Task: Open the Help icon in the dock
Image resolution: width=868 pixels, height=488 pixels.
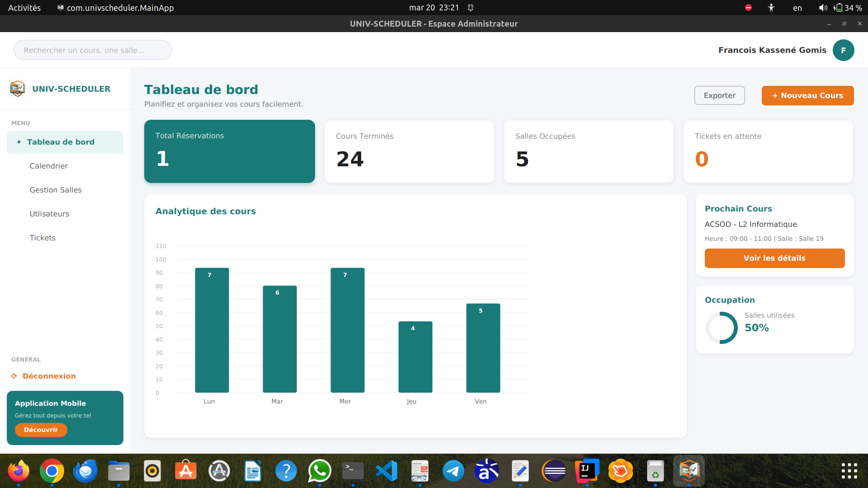Action: tap(286, 471)
